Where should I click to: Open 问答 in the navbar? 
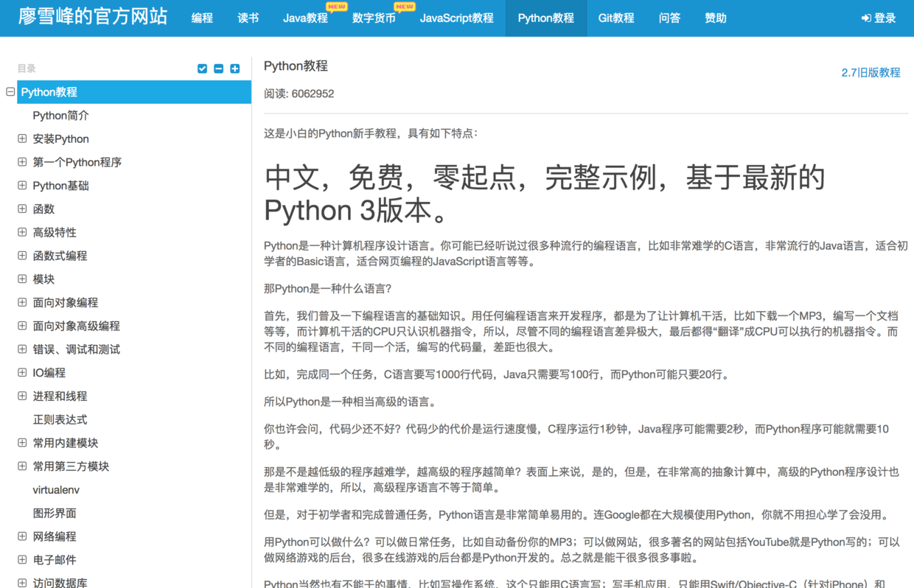[669, 18]
